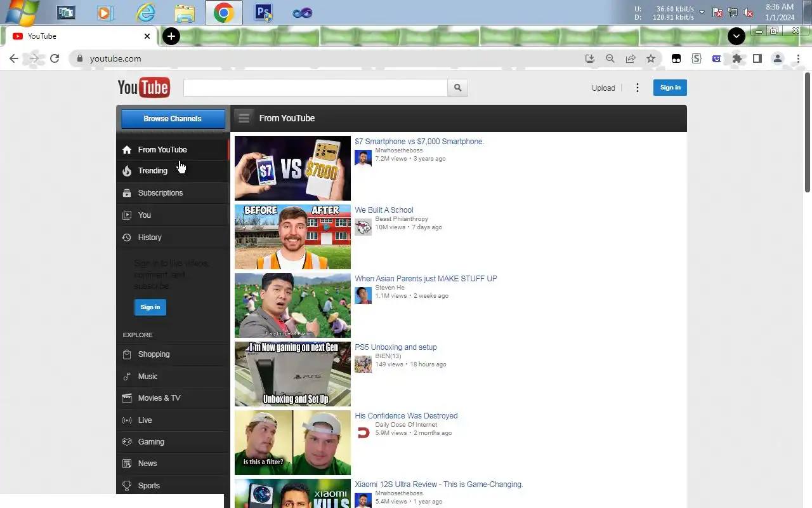The image size is (812, 508).
Task: Select the From YouTube sidebar item
Action: click(x=173, y=150)
